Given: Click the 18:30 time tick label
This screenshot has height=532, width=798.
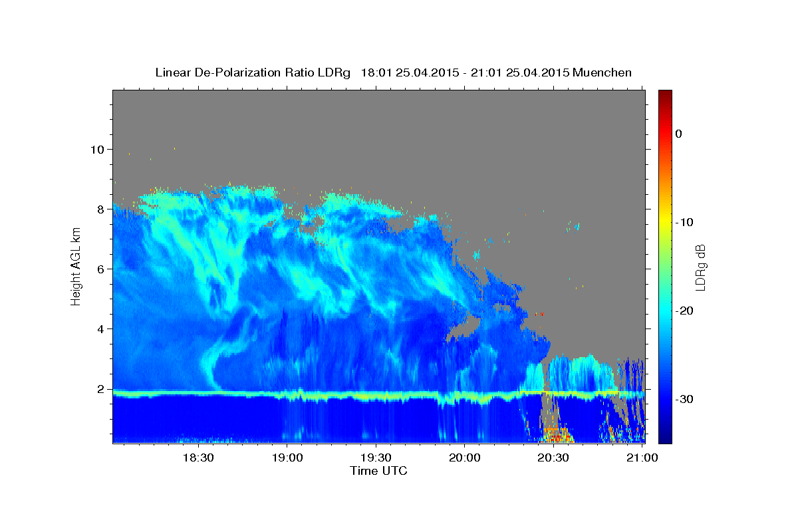Looking at the screenshot, I should (x=198, y=458).
